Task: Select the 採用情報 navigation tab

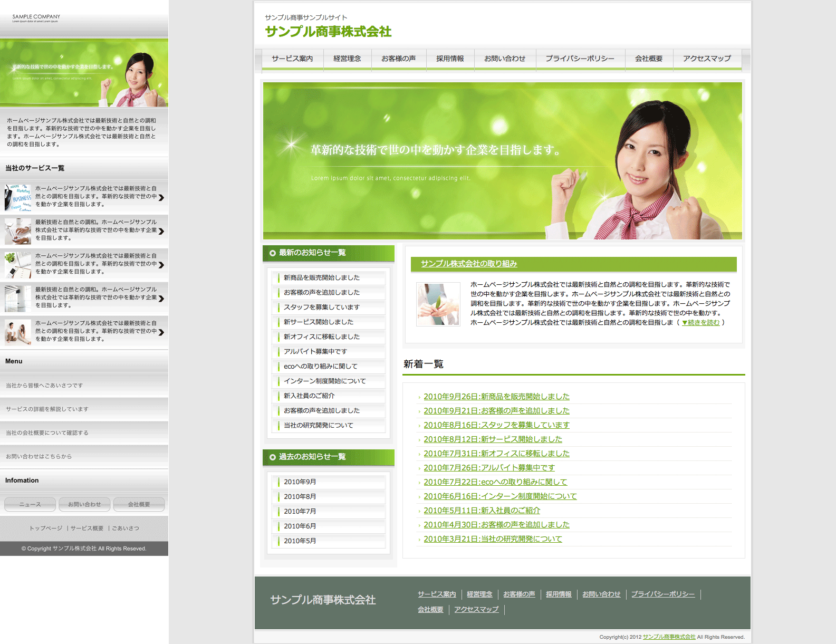Action: (x=450, y=59)
